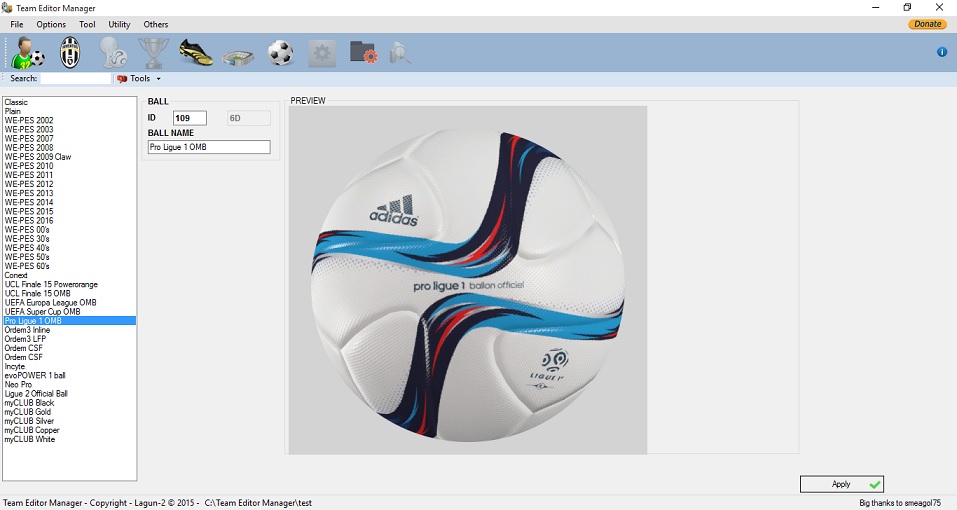Viewport: 957px width, 510px height.
Task: Open the ball editor toolbar icon
Action: point(281,53)
